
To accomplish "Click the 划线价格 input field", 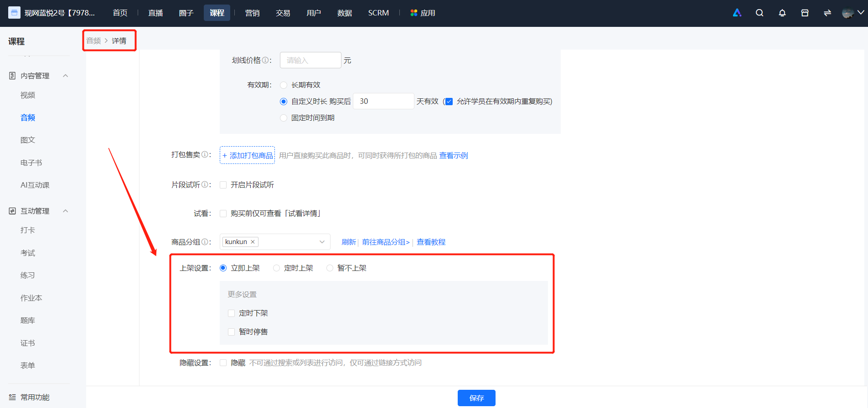I will pyautogui.click(x=310, y=60).
